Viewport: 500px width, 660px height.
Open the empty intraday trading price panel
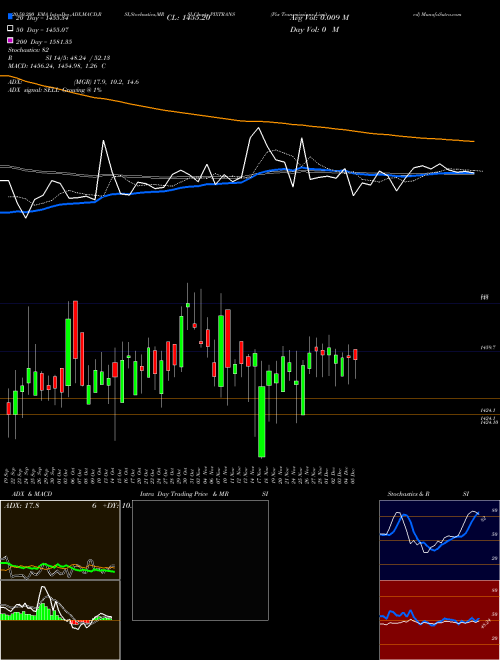pos(200,560)
